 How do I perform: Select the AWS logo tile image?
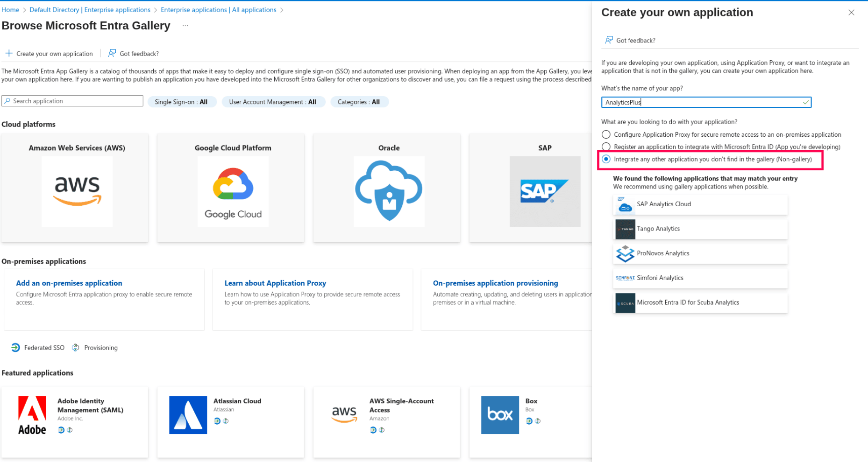tap(77, 191)
